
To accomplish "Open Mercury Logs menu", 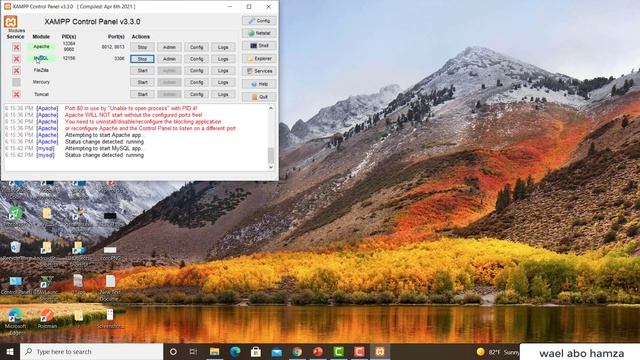I will point(223,82).
